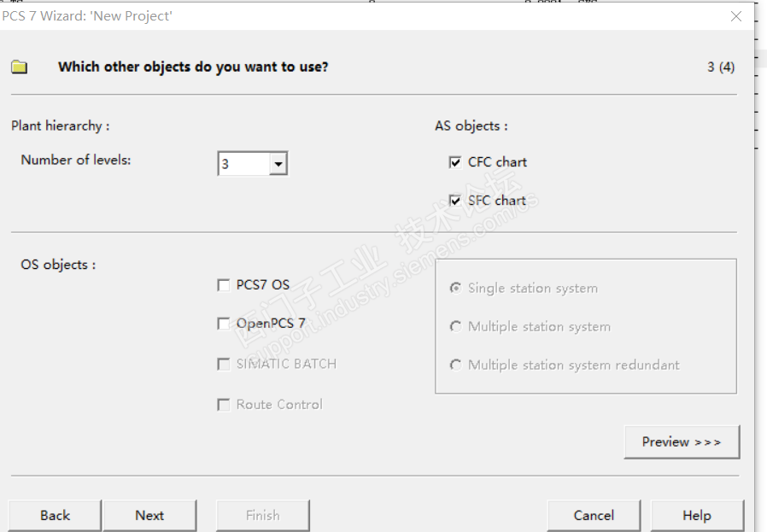This screenshot has width=767, height=532.
Task: Select Multiple station system option
Action: click(x=455, y=327)
